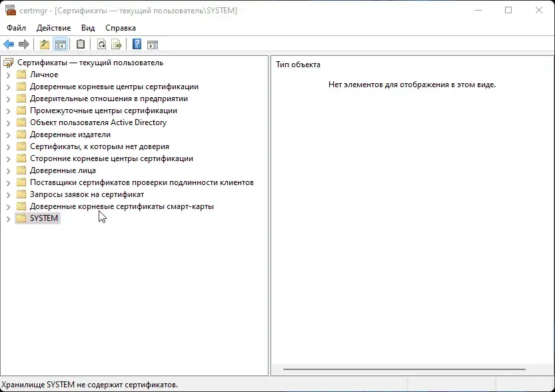This screenshot has width=555, height=392.
Task: Click the forward arrow toolbar icon
Action: (x=24, y=45)
